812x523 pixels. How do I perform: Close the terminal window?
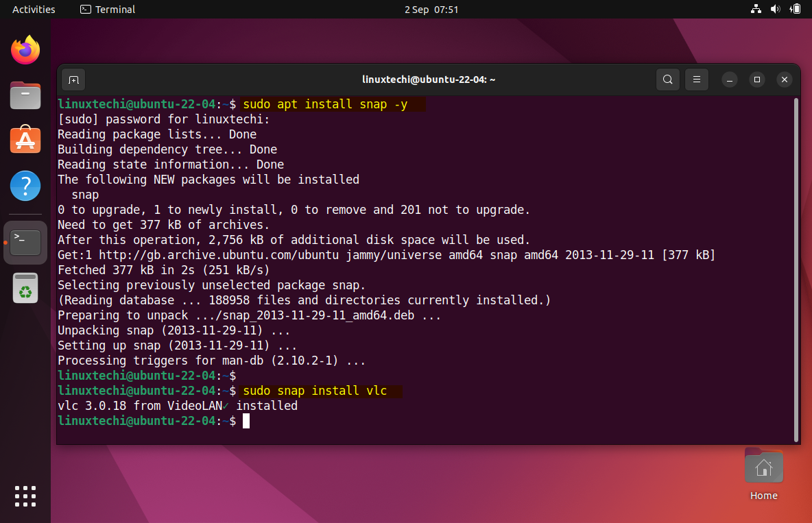tap(784, 80)
